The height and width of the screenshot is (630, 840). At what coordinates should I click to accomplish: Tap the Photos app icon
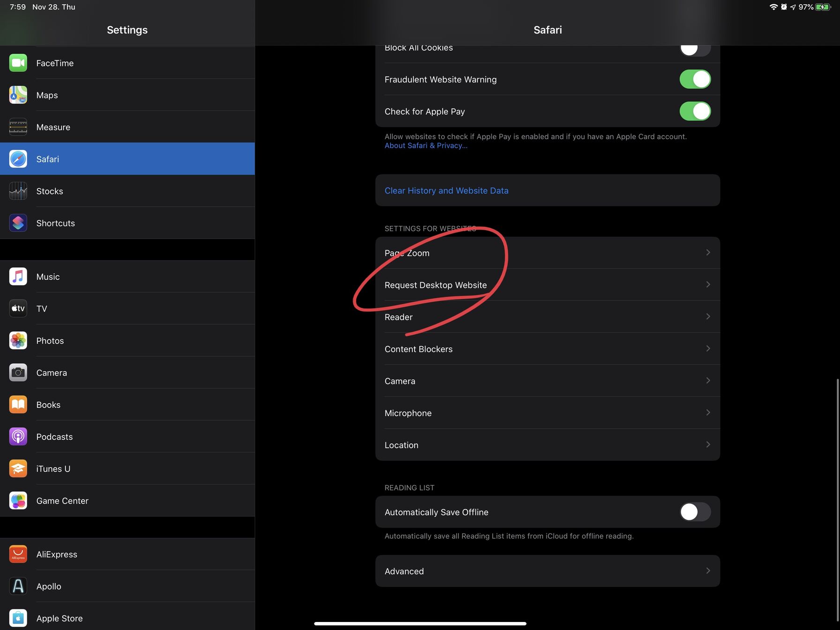(18, 340)
